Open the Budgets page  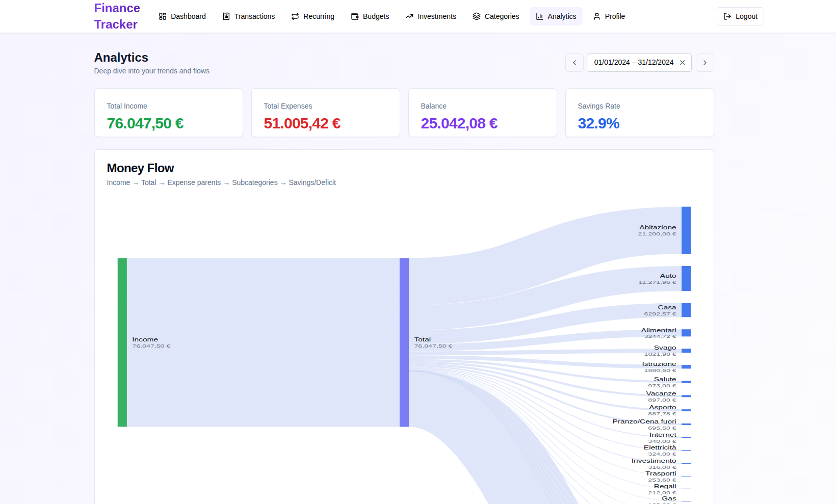point(370,16)
